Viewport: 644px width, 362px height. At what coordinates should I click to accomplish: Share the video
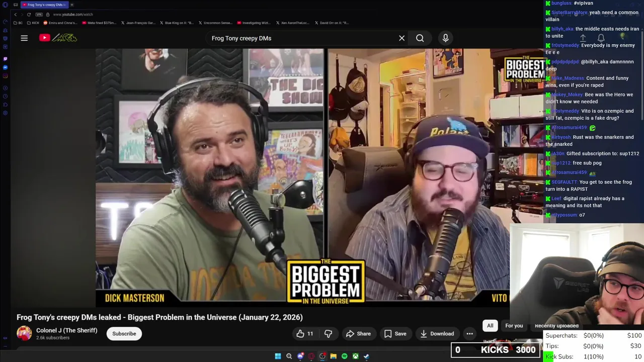(358, 333)
